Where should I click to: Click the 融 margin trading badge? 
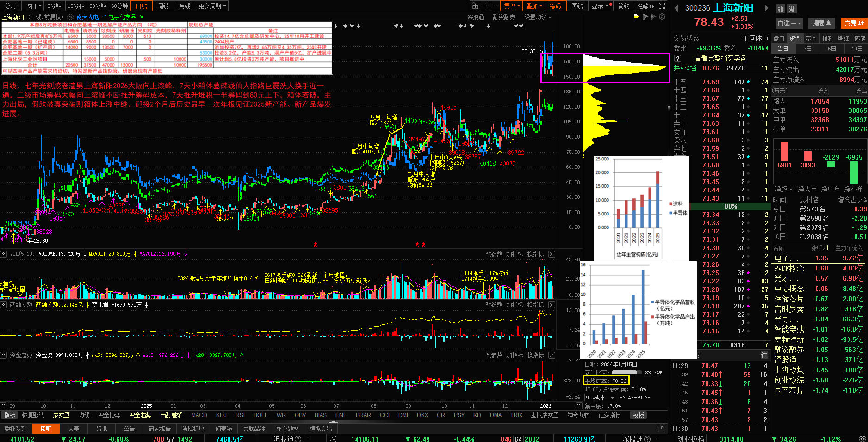coord(781,9)
